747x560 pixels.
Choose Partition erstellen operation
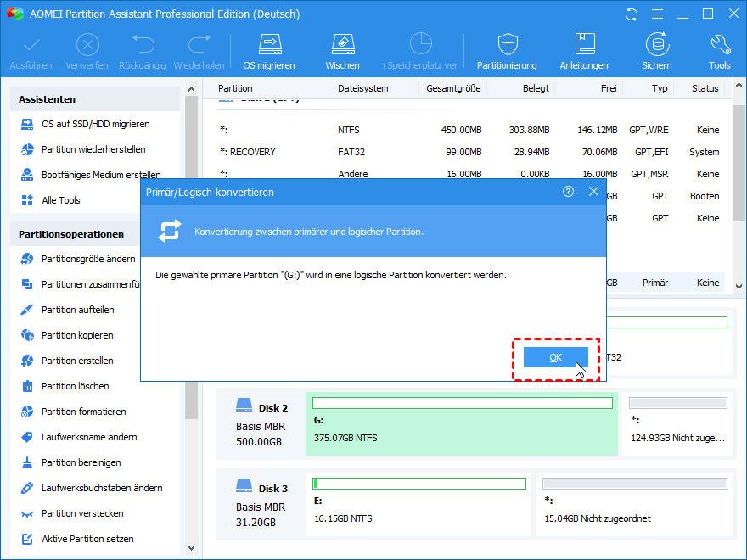(x=77, y=361)
